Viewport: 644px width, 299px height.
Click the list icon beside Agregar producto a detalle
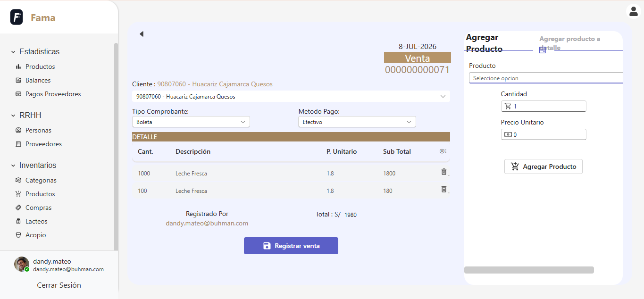(x=543, y=50)
